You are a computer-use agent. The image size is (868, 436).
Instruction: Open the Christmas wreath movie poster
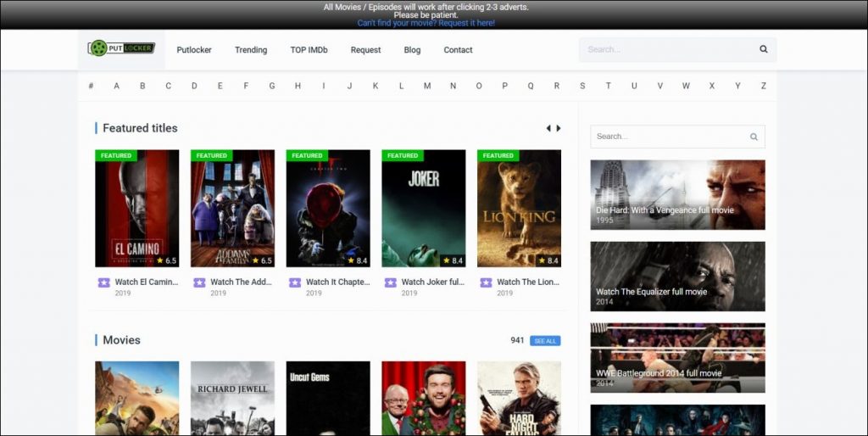point(424,399)
